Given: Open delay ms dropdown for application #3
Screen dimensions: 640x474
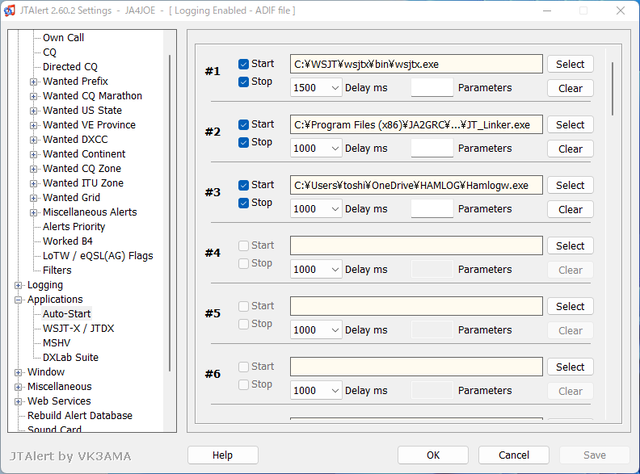Looking at the screenshot, I should pyautogui.click(x=316, y=209).
